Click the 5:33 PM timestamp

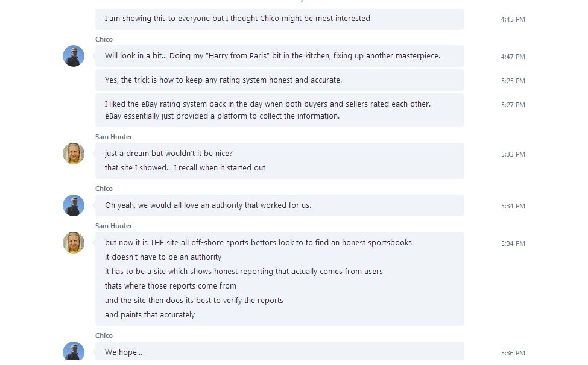513,154
